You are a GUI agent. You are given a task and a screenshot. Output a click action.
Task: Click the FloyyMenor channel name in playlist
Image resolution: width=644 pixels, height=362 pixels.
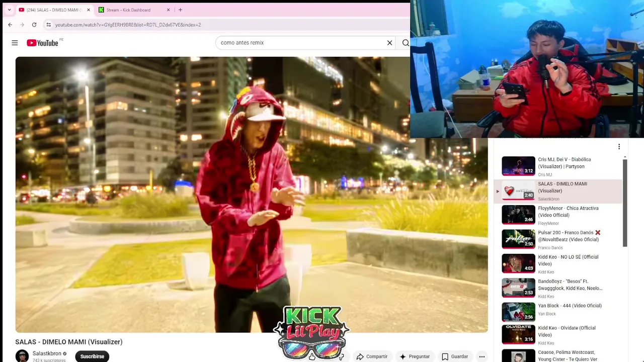(548, 223)
